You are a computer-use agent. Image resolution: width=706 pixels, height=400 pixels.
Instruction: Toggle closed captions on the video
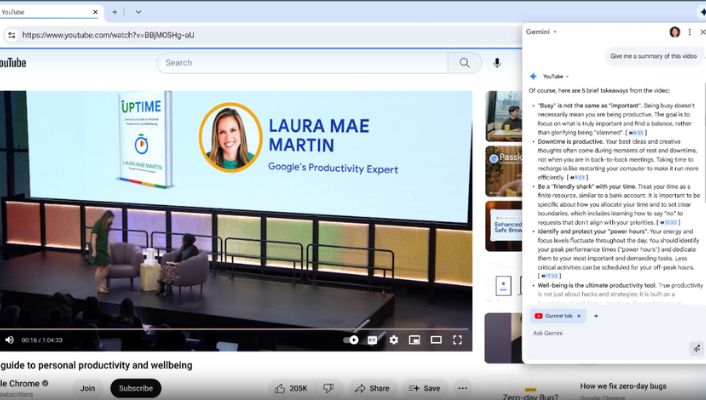click(372, 340)
